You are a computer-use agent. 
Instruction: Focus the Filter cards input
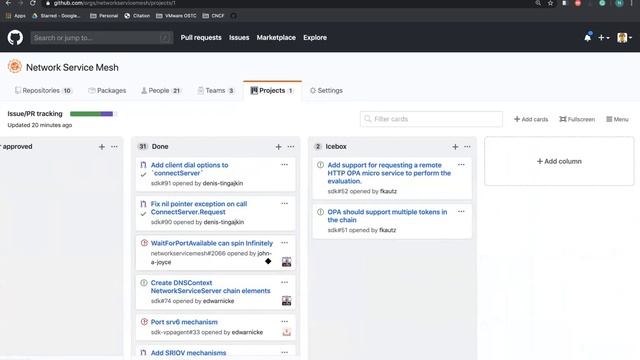[431, 119]
